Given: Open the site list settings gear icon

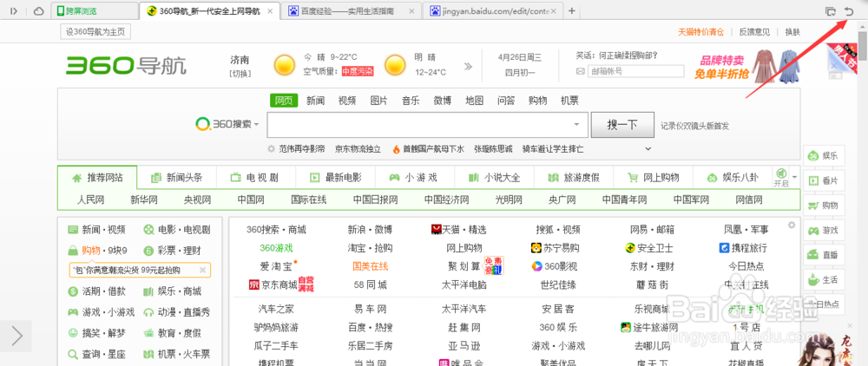Looking at the screenshot, I should click(792, 225).
